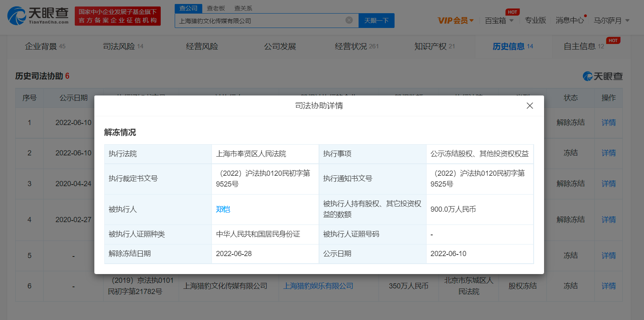
Task: Click the 解除冻结日期 value 2022-06-28
Action: (x=234, y=254)
